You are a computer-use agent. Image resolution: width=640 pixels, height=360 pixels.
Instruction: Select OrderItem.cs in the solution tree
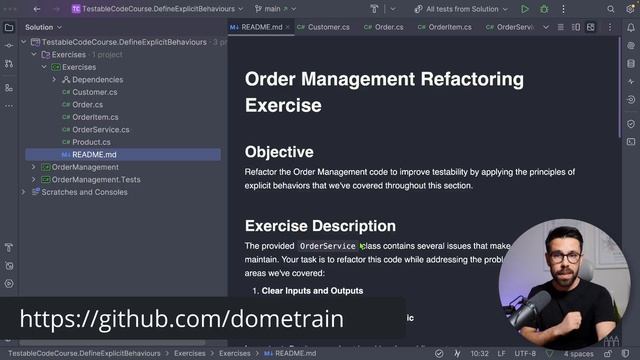[95, 117]
